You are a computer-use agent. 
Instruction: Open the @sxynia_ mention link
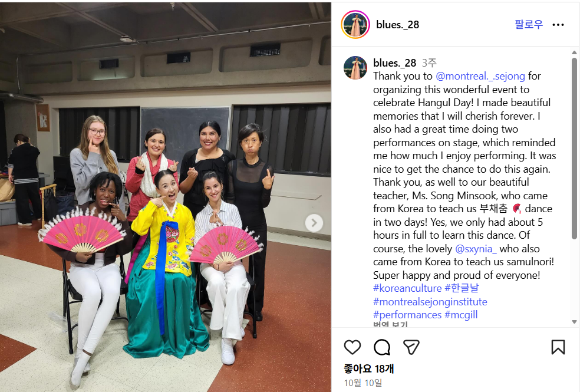[476, 249]
